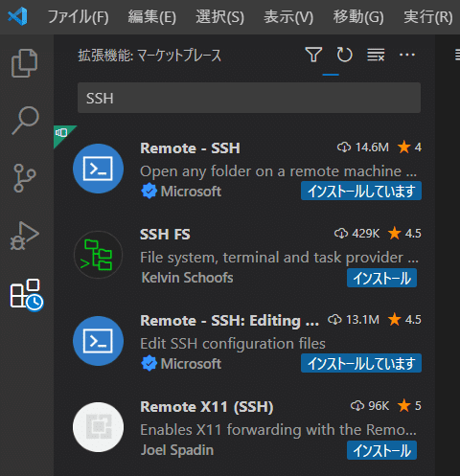Open the Source Control view

(24, 178)
